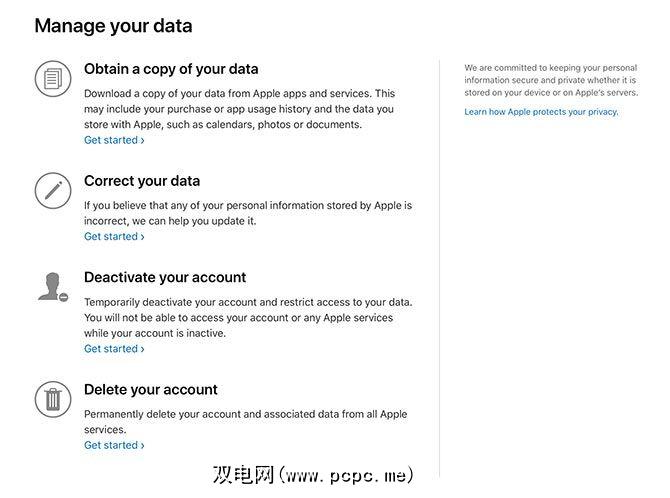
Task: Click the documents icon beside Obtain a copy
Action: click(53, 78)
